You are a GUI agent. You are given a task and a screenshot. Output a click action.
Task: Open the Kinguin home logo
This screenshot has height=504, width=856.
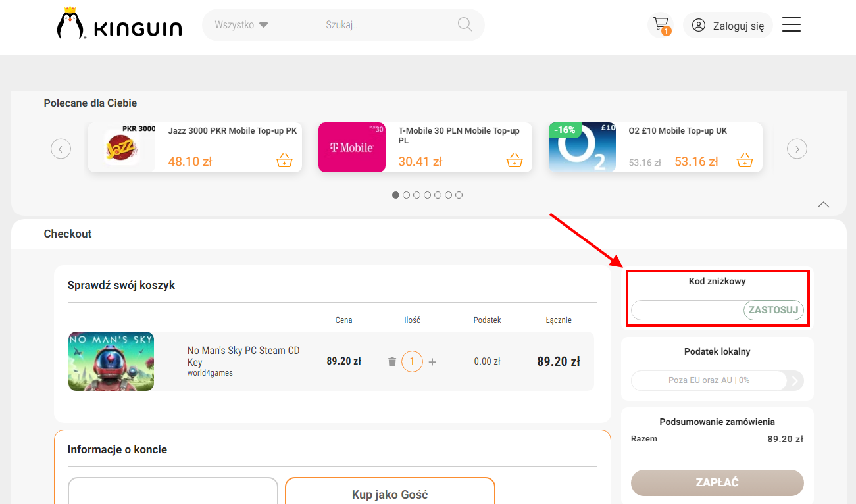pyautogui.click(x=119, y=24)
